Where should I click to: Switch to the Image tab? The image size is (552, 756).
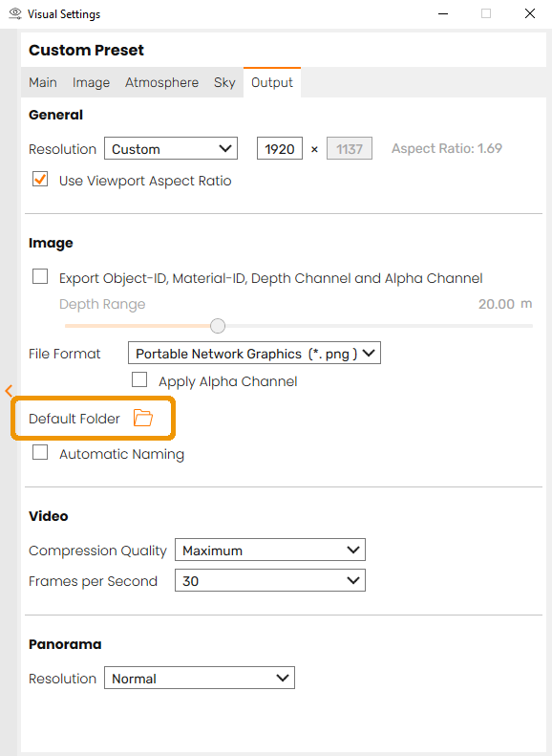point(91,82)
